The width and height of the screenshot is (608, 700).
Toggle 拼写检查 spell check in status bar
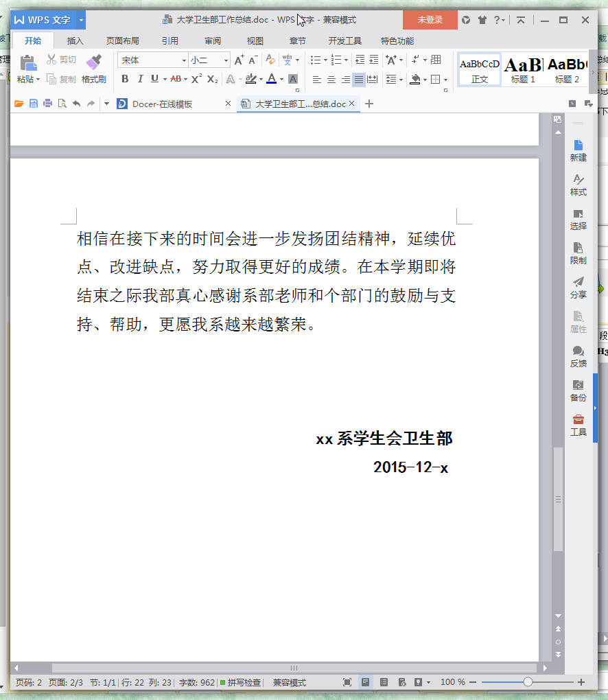click(240, 682)
